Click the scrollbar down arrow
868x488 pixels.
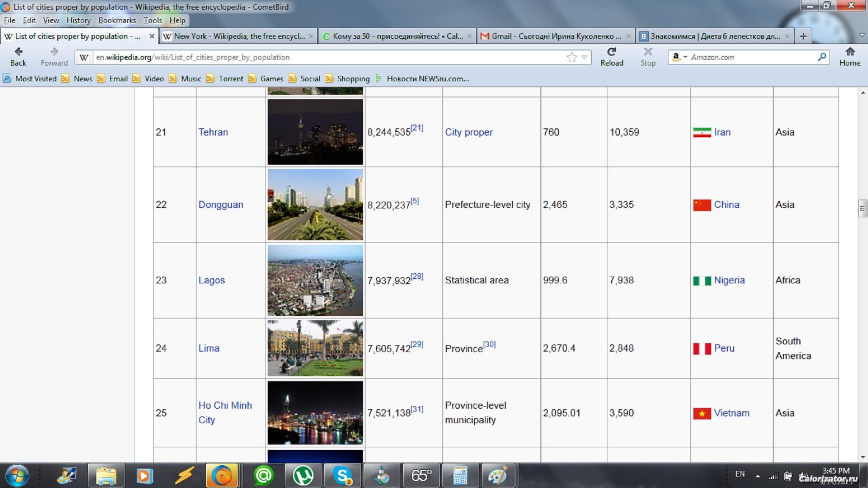[x=862, y=457]
